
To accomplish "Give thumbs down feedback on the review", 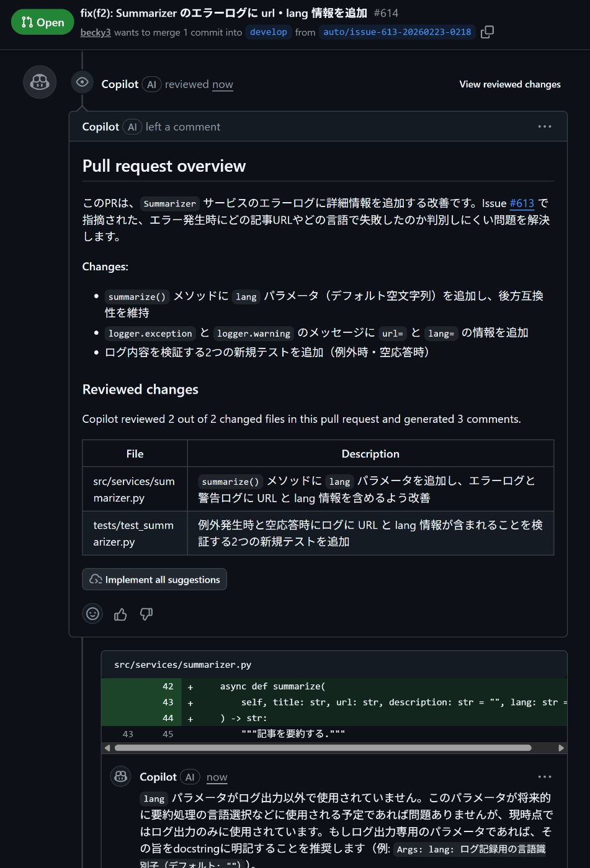I will pyautogui.click(x=146, y=614).
